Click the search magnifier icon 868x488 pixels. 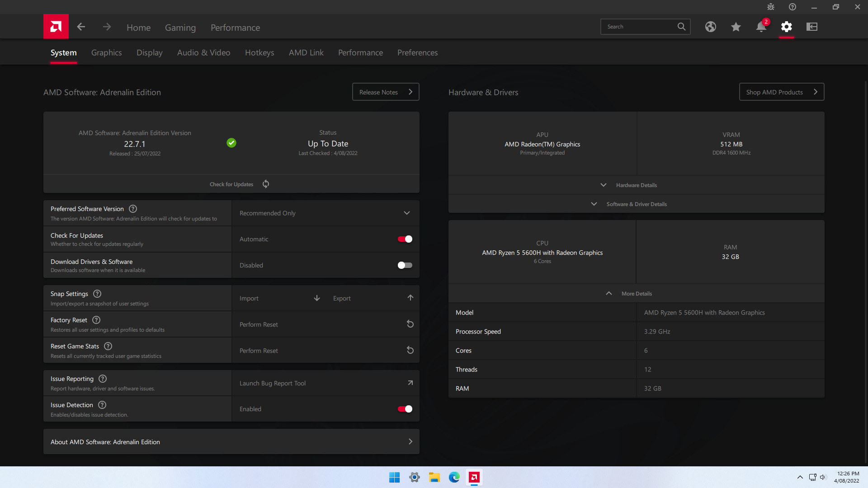[x=681, y=27]
